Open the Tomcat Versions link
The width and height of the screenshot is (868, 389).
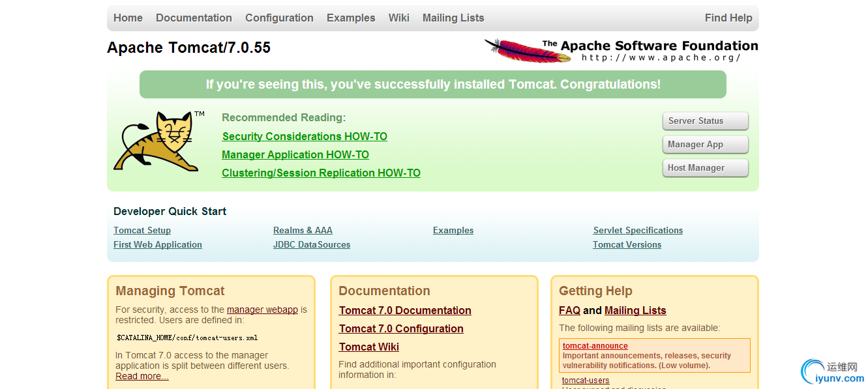627,244
